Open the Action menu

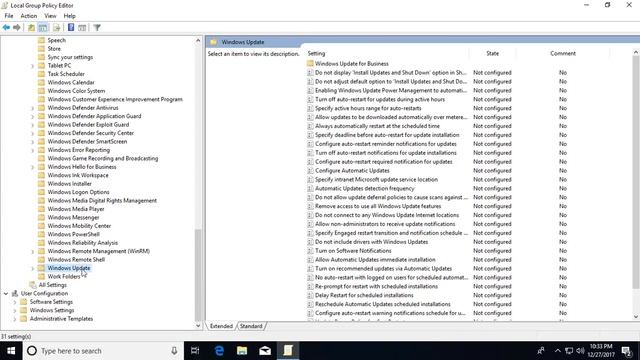click(x=29, y=16)
